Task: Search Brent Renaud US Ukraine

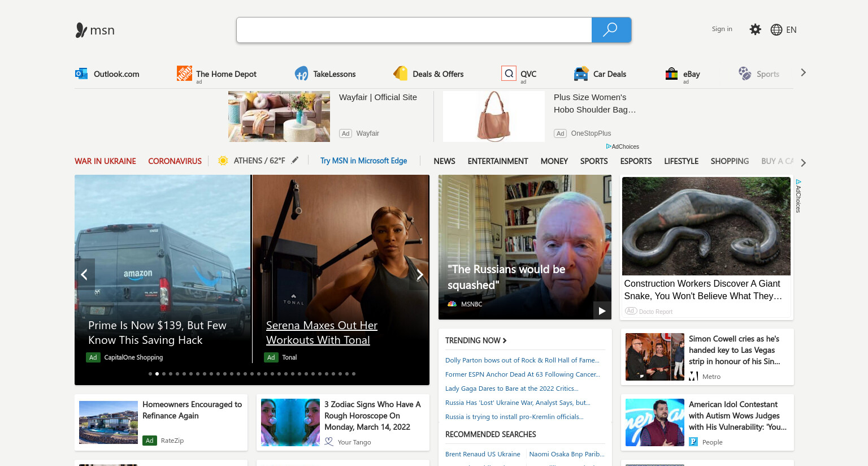Action: [x=483, y=454]
